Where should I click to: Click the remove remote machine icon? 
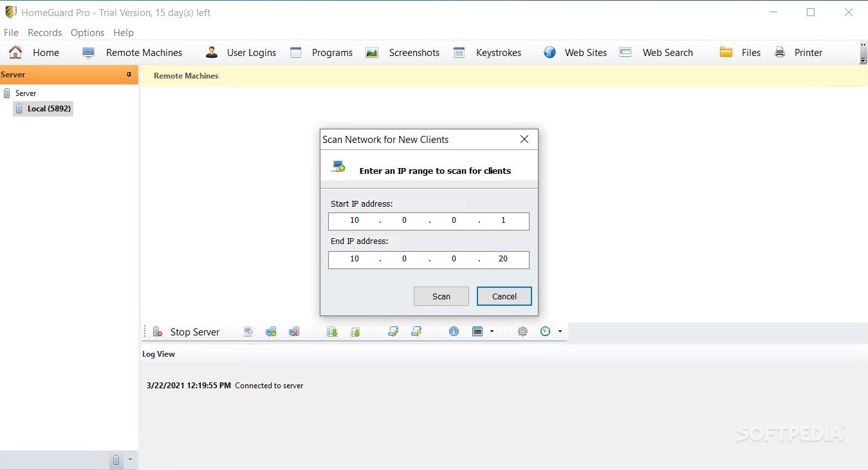(x=294, y=332)
